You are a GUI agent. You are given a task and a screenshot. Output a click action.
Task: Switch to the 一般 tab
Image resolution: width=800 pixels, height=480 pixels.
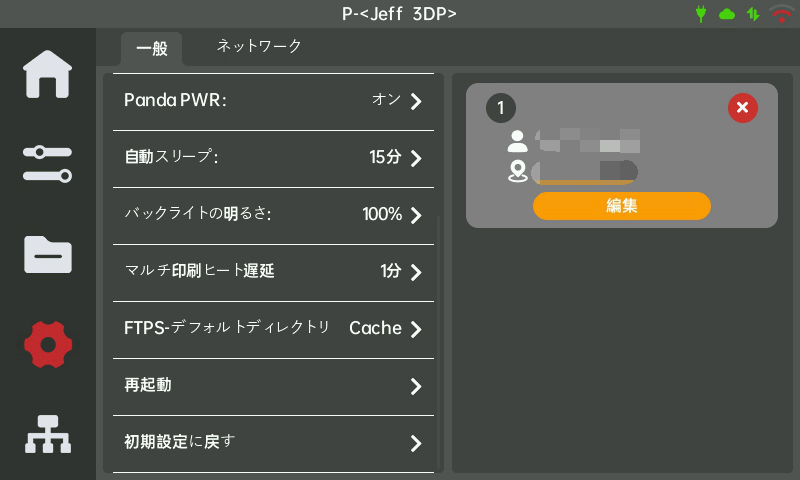(x=151, y=49)
